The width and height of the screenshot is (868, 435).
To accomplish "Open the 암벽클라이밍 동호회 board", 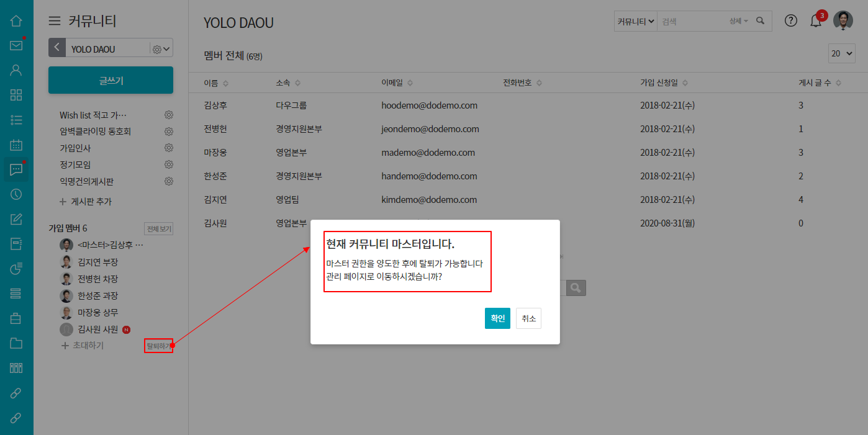I will tap(95, 132).
